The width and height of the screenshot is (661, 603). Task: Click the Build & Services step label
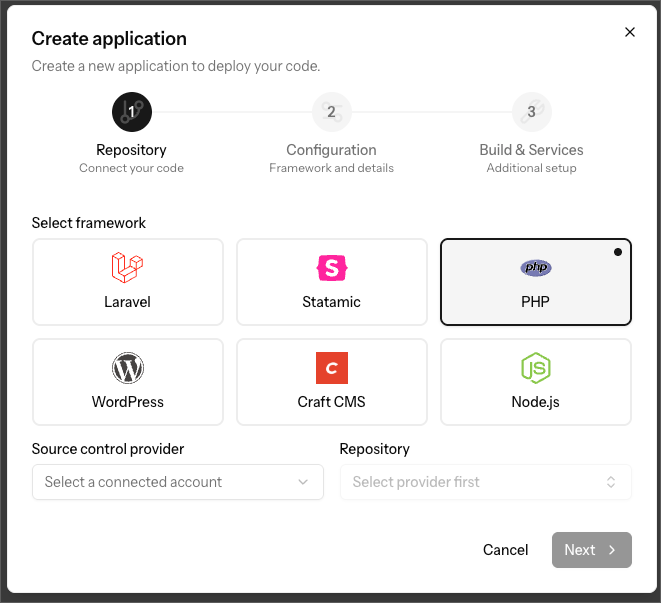click(x=531, y=150)
